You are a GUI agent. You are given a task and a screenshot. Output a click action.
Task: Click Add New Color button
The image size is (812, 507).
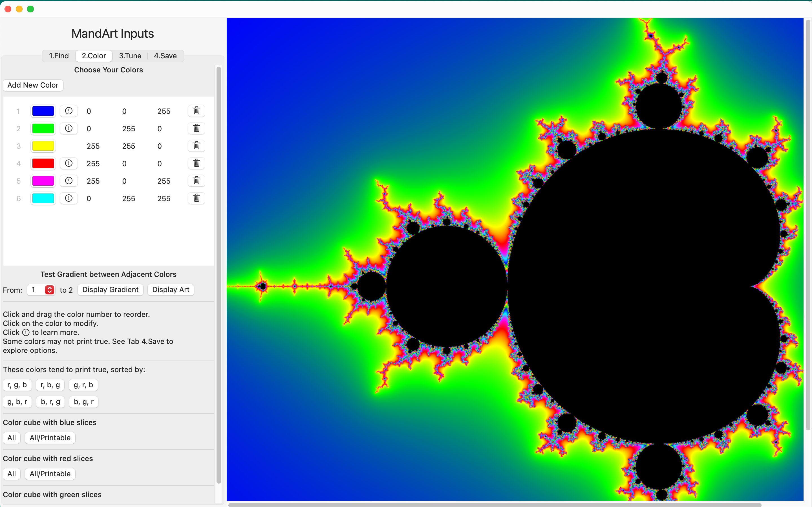[33, 85]
